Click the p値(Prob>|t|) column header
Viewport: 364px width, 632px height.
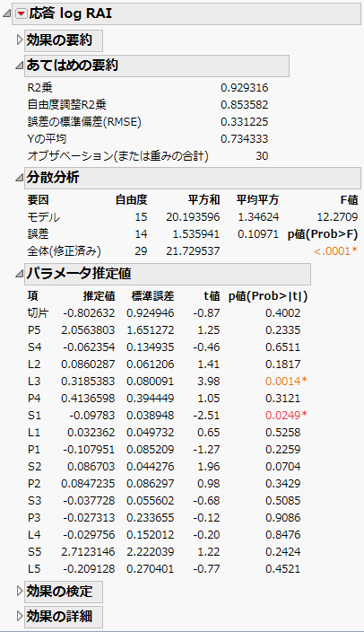click(268, 296)
